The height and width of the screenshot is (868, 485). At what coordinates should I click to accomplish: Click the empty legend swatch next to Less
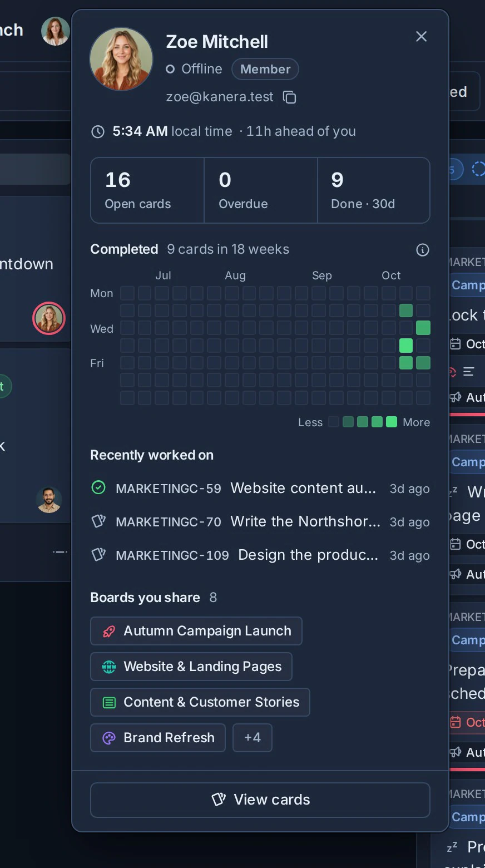tap(334, 422)
